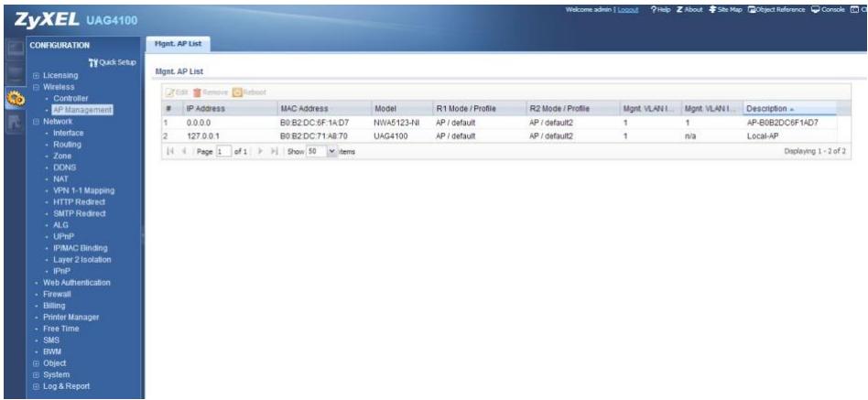This screenshot has width=868, height=400.
Task: Open Web Authentication menu item
Action: pos(76,283)
